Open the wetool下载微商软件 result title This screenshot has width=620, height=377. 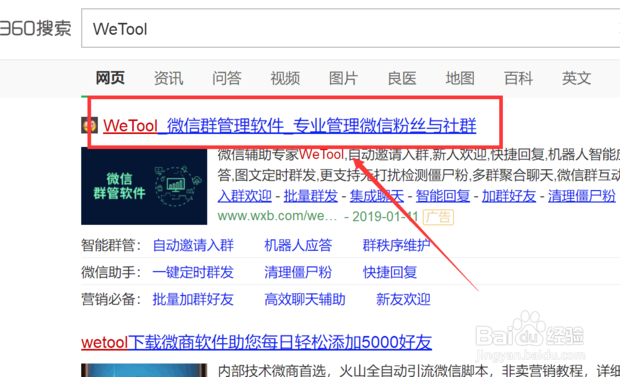(256, 342)
